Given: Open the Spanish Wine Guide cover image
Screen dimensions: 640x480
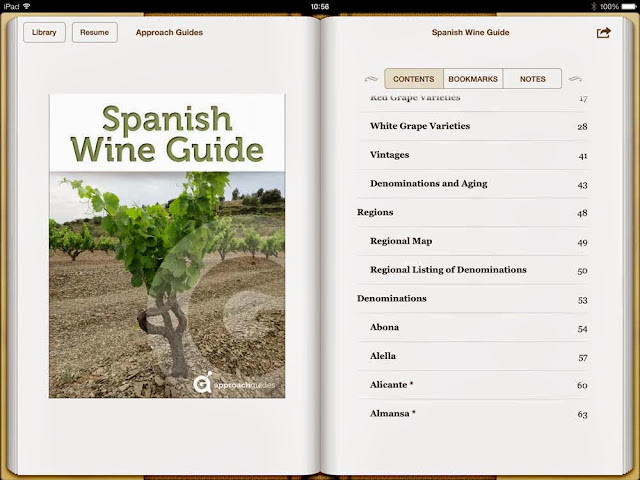Looking at the screenshot, I should point(167,246).
